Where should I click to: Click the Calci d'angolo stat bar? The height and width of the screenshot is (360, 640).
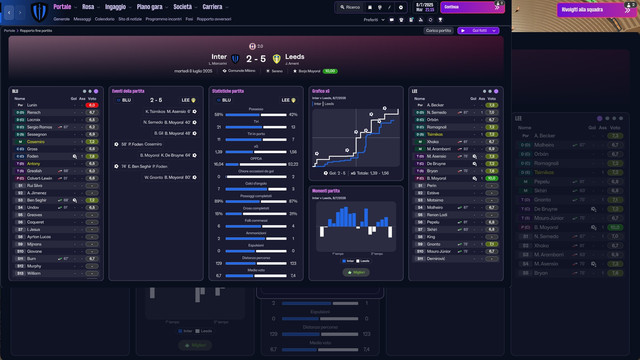256,189
